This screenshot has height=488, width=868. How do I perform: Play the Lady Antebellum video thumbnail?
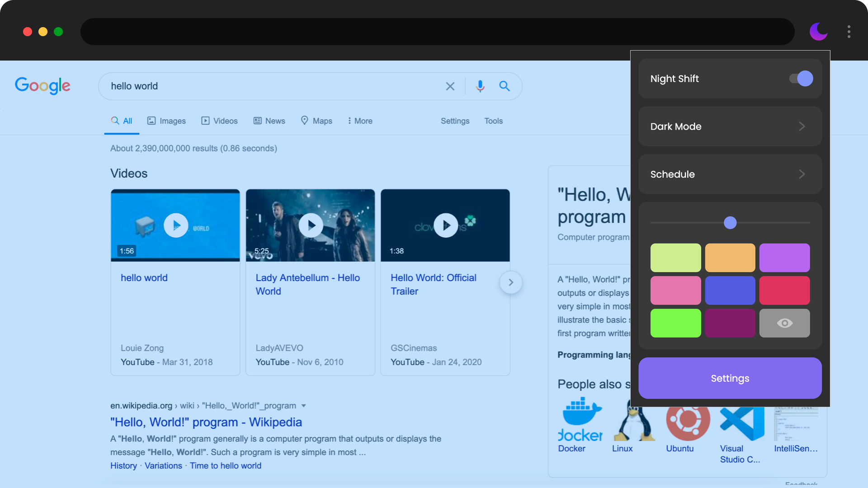click(311, 225)
